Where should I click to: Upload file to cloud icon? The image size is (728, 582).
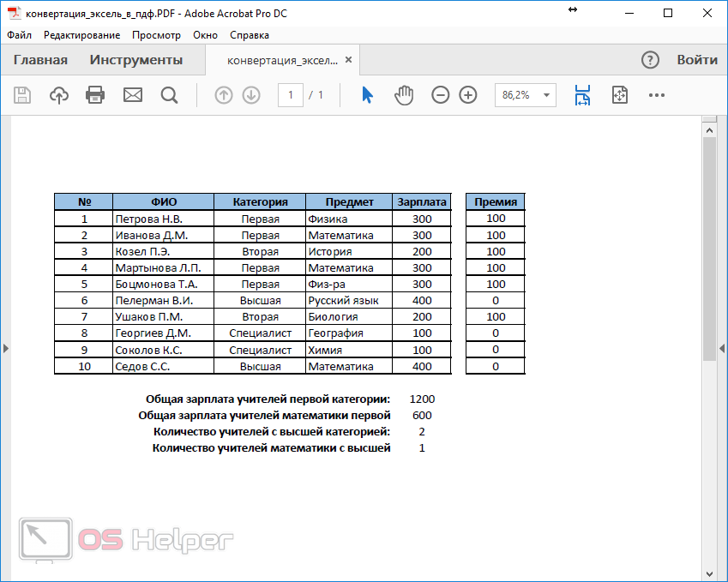click(59, 95)
